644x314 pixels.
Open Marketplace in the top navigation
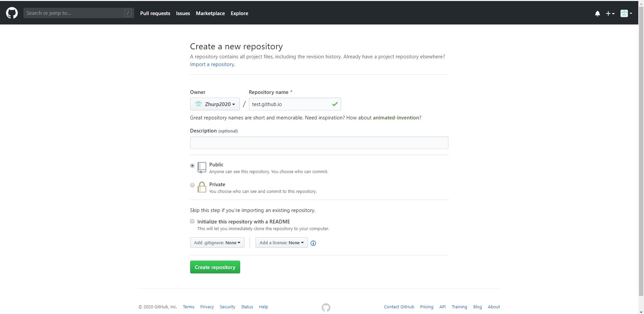[x=210, y=13]
